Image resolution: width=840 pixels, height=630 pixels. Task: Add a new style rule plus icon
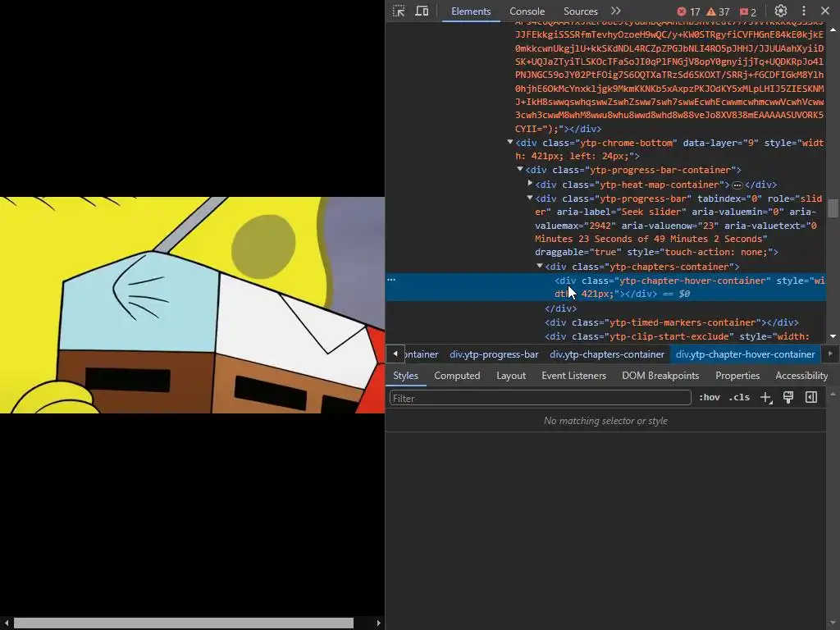pyautogui.click(x=766, y=398)
